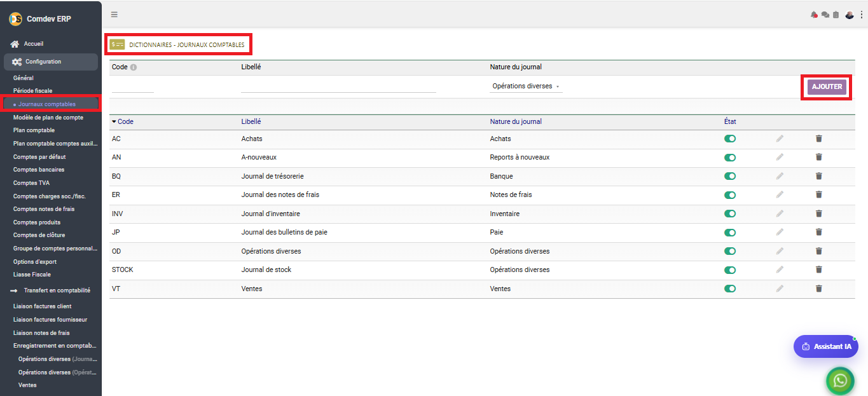Disable the AN A-nouveaux state switch
The image size is (868, 396).
[x=730, y=158]
